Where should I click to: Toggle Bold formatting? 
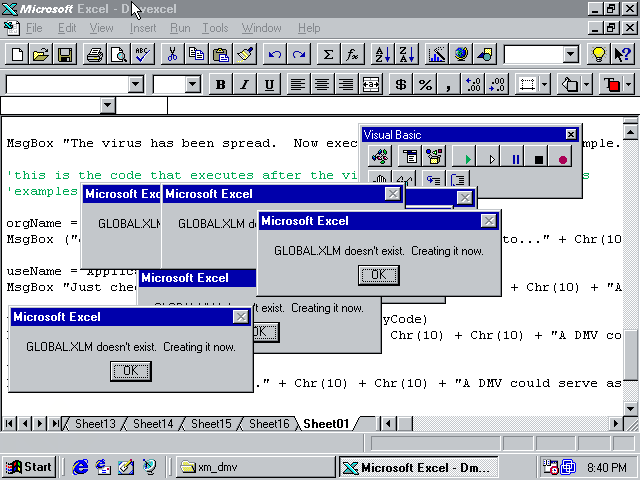tap(220, 84)
